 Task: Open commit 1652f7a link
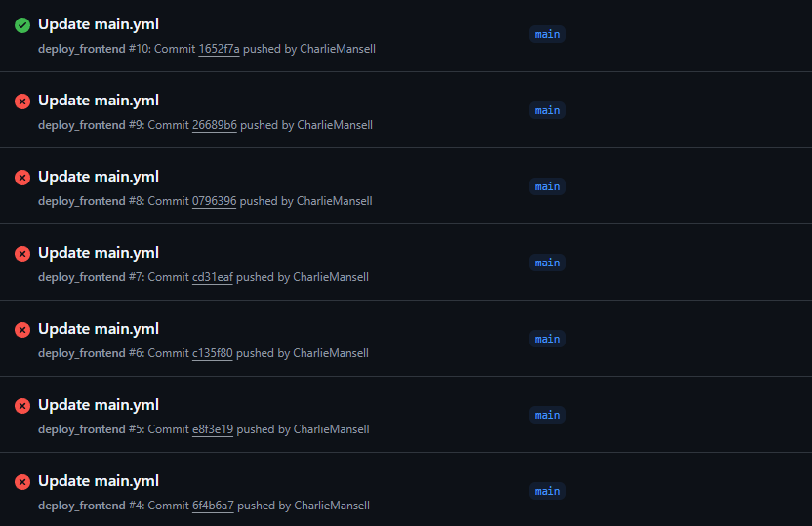(x=219, y=49)
